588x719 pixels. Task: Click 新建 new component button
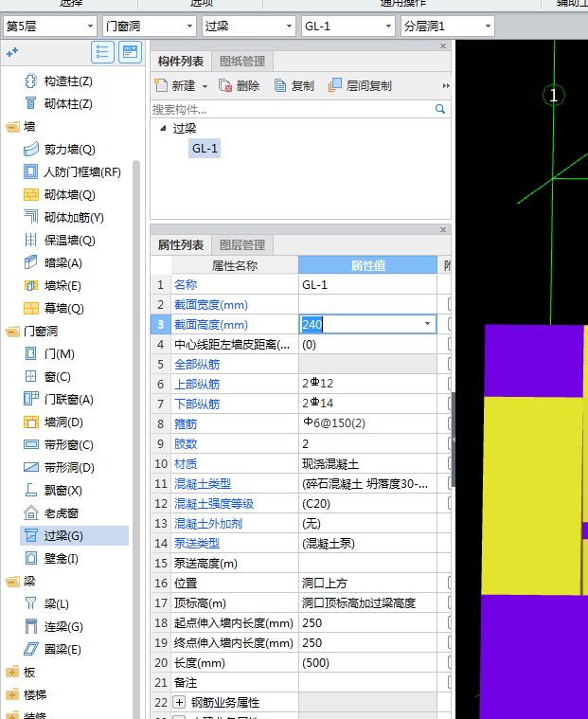pyautogui.click(x=174, y=86)
